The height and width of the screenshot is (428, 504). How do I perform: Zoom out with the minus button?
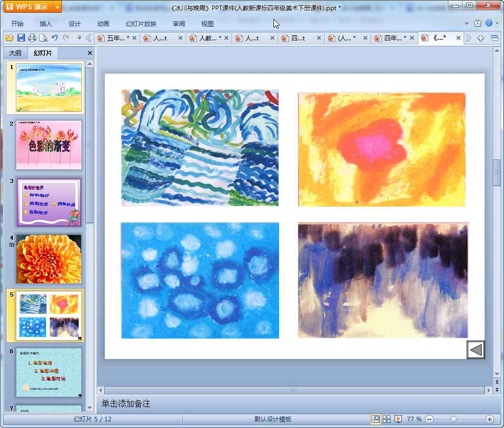(x=429, y=419)
